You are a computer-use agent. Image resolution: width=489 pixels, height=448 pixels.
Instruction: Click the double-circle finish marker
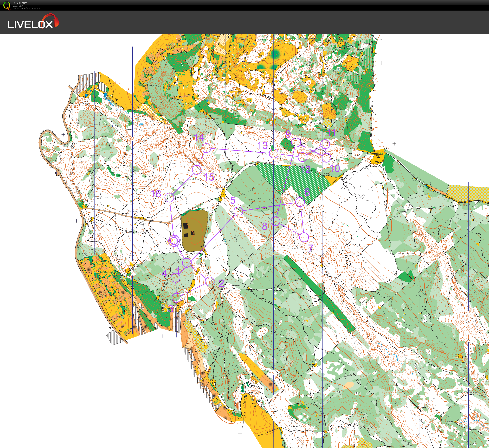click(x=174, y=241)
